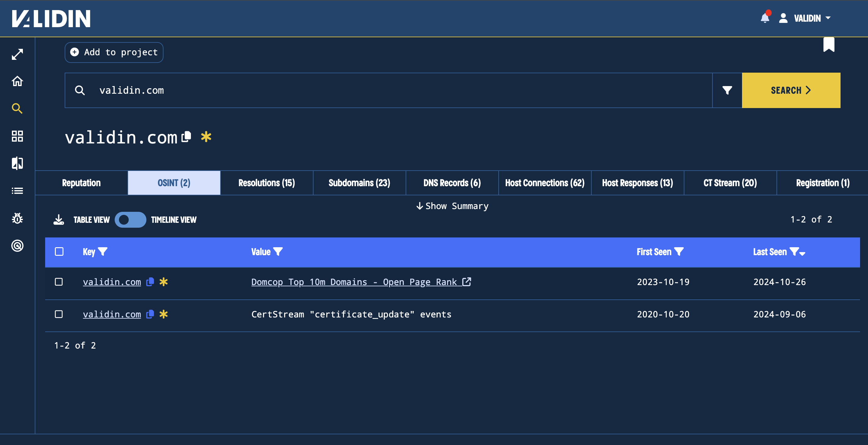Filter the Last Seen column
868x445 pixels.
click(x=794, y=251)
